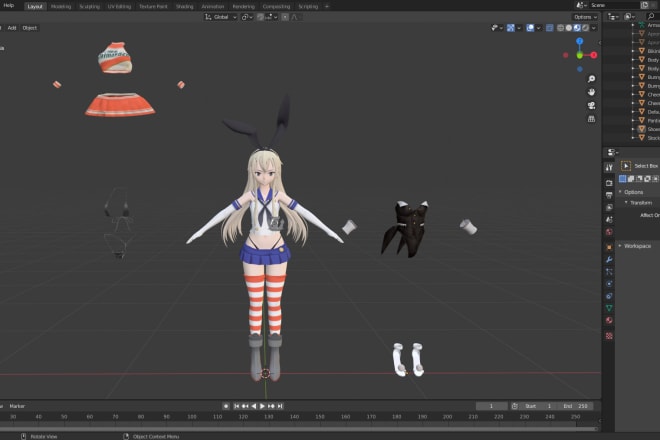Select the Armature item in outliner

point(654,25)
